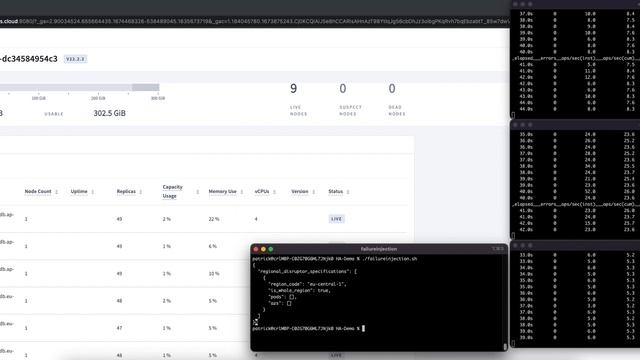Click the dead nodes count 0

tap(392, 89)
